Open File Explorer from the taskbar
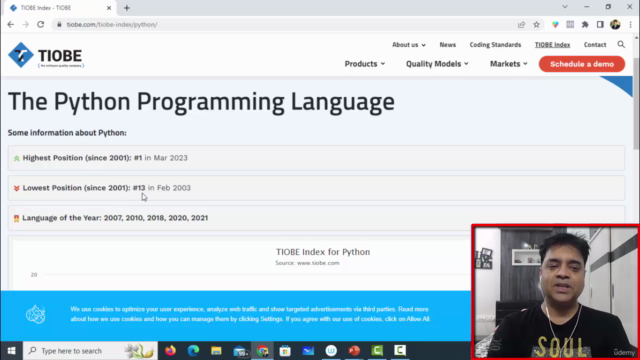The width and height of the screenshot is (640, 360). coord(216,351)
